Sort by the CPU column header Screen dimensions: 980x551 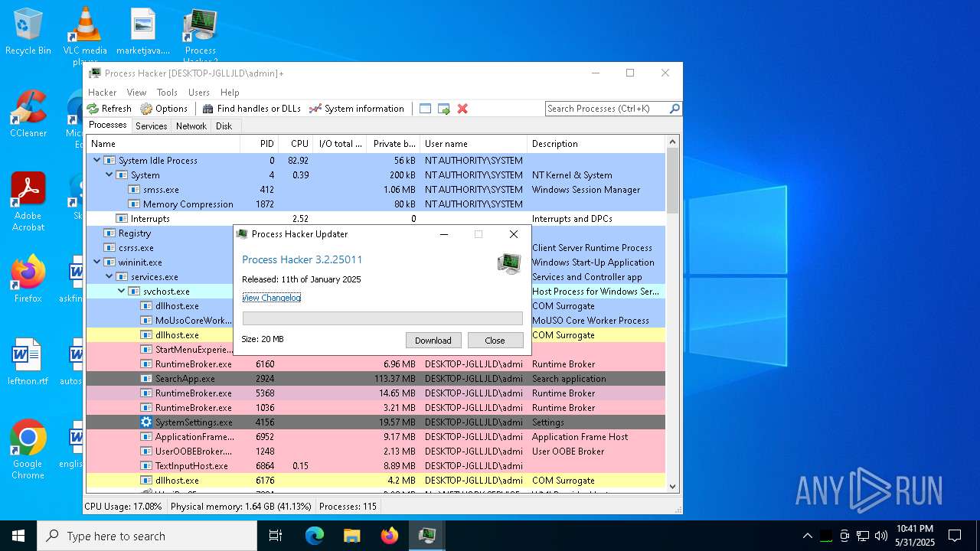(x=295, y=144)
